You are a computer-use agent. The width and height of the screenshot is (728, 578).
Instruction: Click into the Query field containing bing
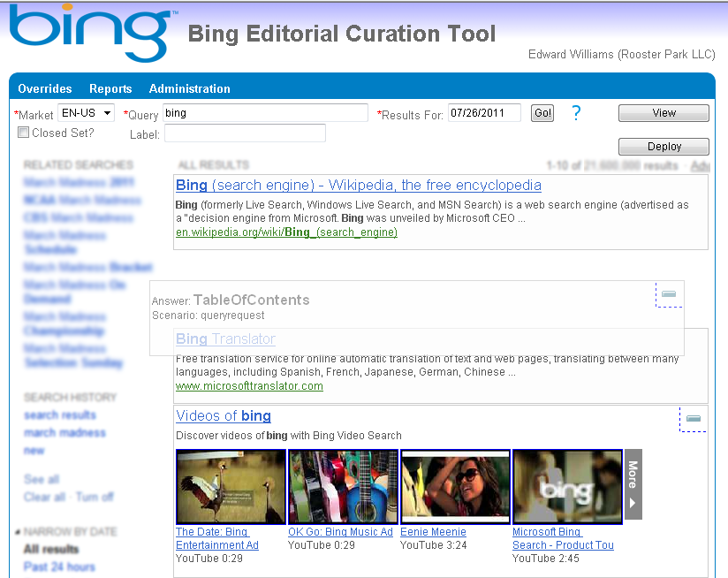(265, 113)
